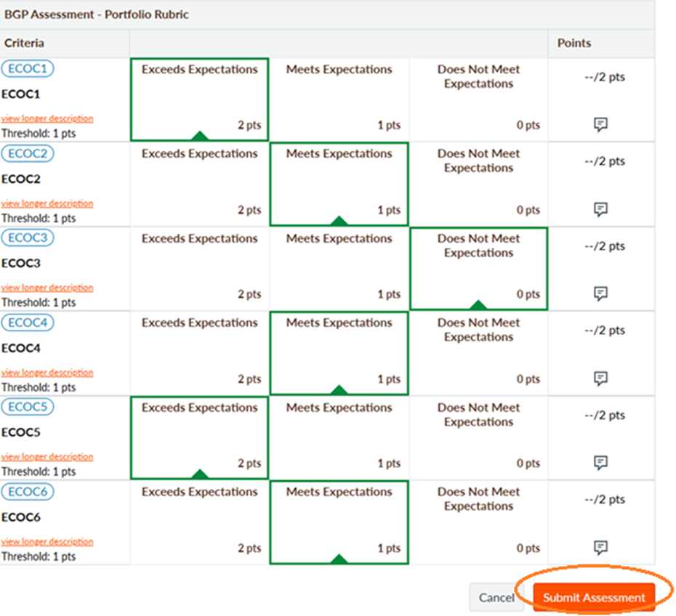The image size is (676, 616).
Task: Open the comment icon in ECOC1's Points column
Action: 600,125
